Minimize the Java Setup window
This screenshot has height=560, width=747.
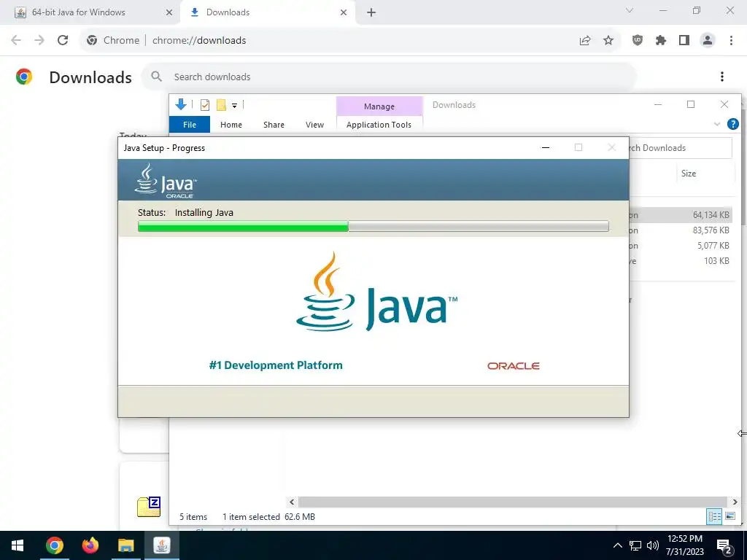click(546, 147)
